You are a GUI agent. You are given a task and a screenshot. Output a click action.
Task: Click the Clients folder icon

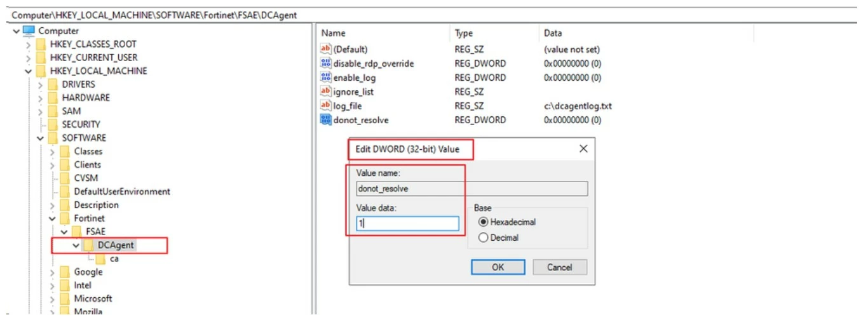point(65,164)
